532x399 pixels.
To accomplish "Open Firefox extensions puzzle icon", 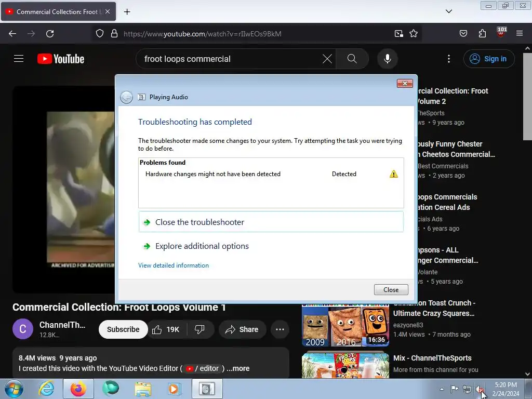I will 482,34.
